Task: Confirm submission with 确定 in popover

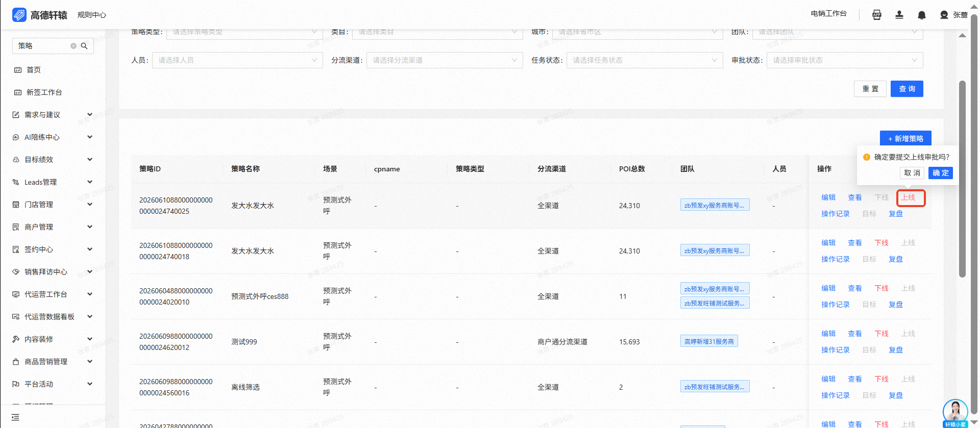Action: (941, 173)
